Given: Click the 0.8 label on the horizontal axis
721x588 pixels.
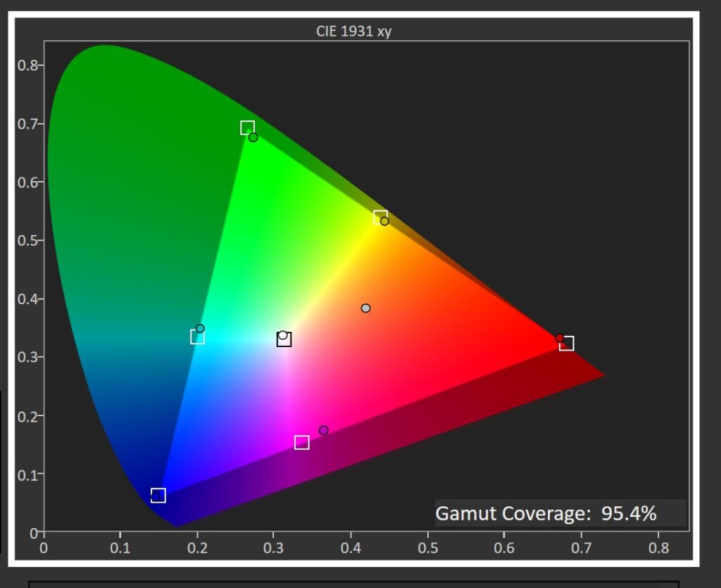Looking at the screenshot, I should [658, 546].
